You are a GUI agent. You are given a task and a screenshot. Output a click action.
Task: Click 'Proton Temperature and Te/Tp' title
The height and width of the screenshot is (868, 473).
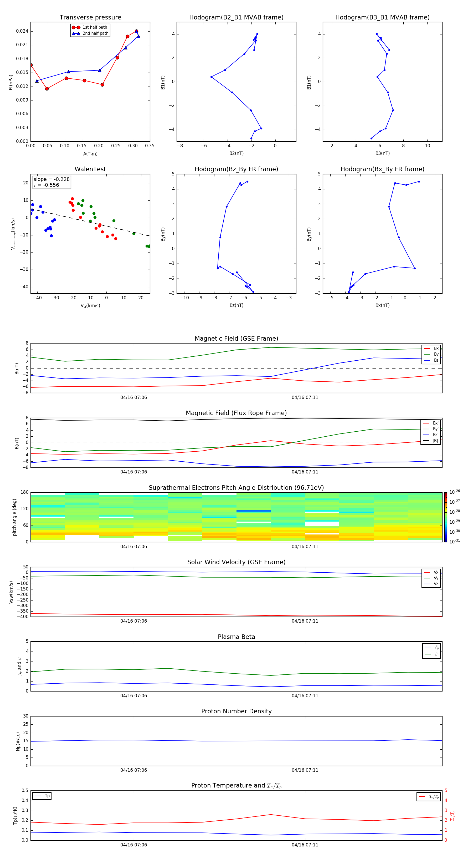pyautogui.click(x=236, y=786)
